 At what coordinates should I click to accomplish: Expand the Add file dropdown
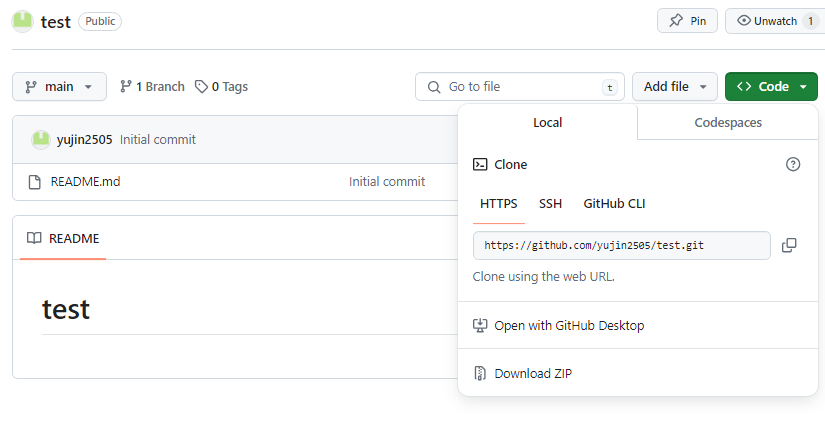tap(675, 86)
